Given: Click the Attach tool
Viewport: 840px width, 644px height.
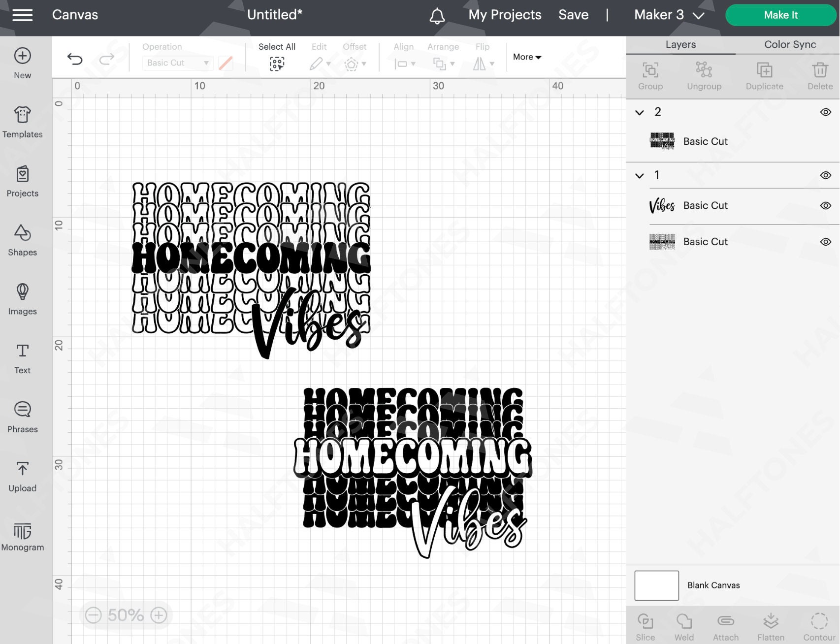Looking at the screenshot, I should click(725, 625).
